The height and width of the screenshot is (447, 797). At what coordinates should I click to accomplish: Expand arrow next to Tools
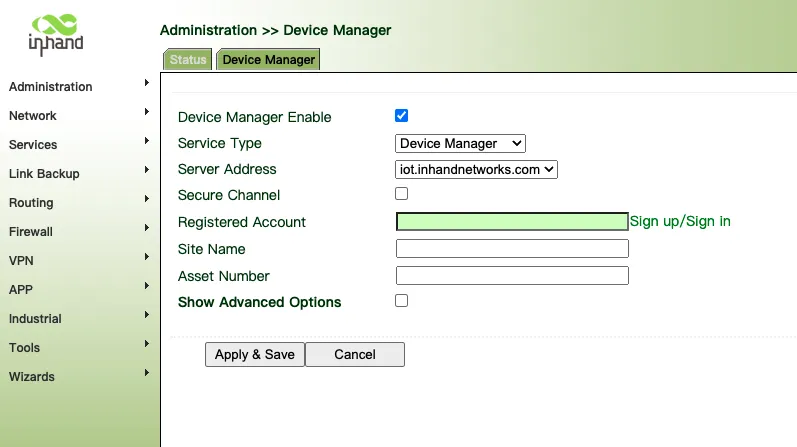click(x=146, y=343)
